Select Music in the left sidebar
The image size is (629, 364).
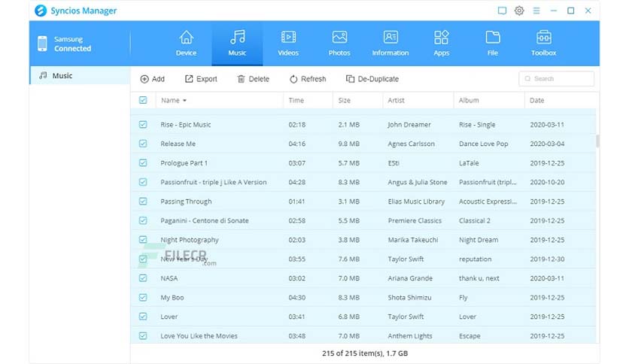pos(80,75)
